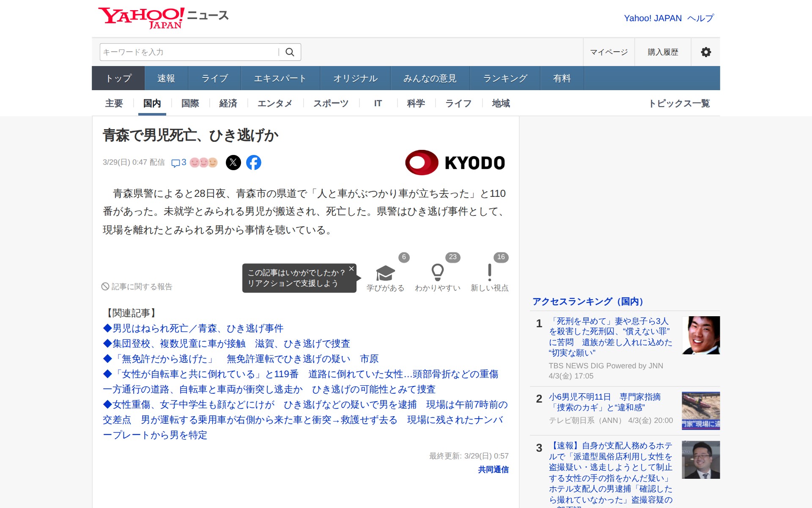Close the reaction tooltip popup
Image resolution: width=812 pixels, height=508 pixels.
click(351, 269)
